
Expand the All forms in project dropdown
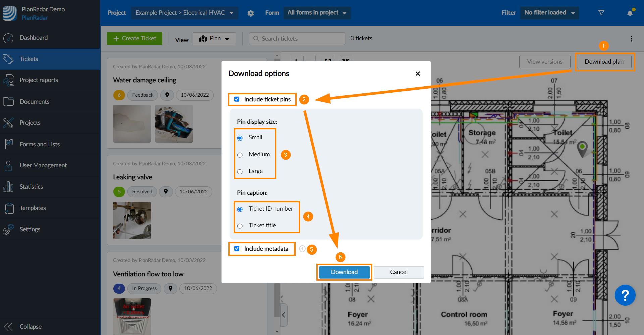(x=317, y=13)
